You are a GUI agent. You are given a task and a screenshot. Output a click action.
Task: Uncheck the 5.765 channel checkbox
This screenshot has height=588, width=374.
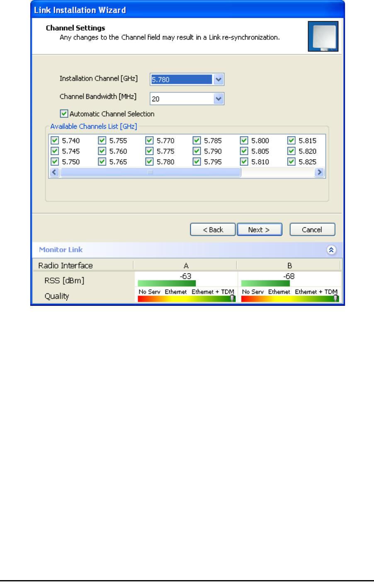(x=102, y=162)
